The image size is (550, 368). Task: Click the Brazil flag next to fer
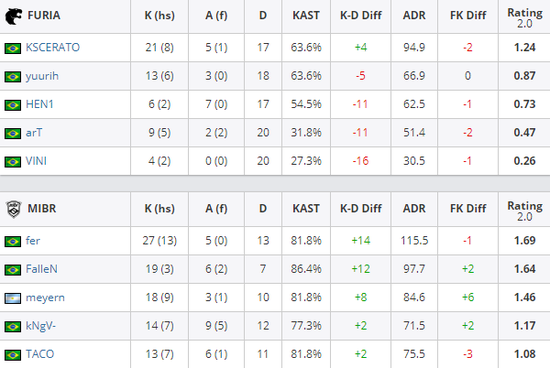[x=13, y=241]
